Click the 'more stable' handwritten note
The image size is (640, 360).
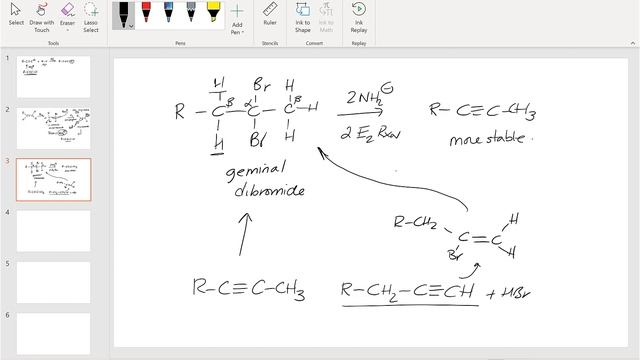(491, 139)
